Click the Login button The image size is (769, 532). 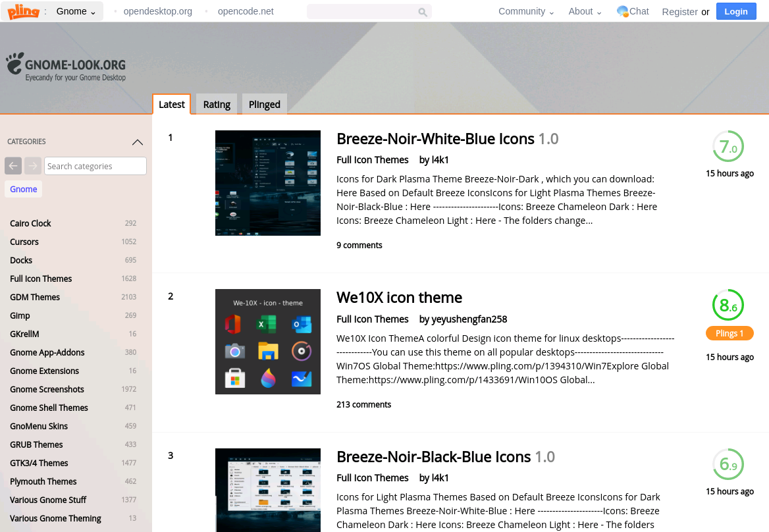[x=735, y=11]
